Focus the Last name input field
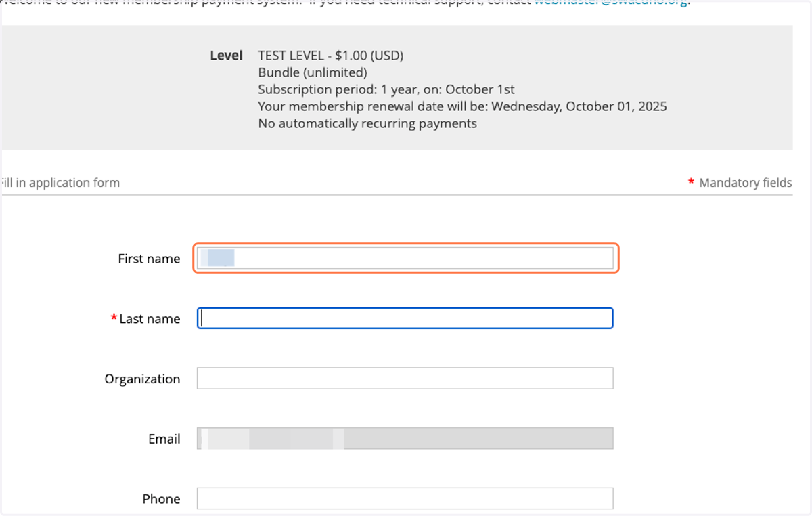The height and width of the screenshot is (516, 812). [x=405, y=318]
